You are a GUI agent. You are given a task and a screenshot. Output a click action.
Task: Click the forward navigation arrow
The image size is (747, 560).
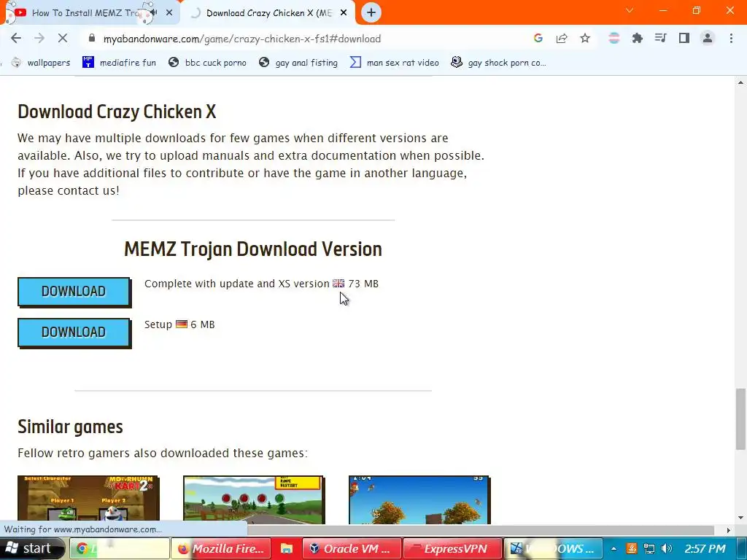pos(39,39)
